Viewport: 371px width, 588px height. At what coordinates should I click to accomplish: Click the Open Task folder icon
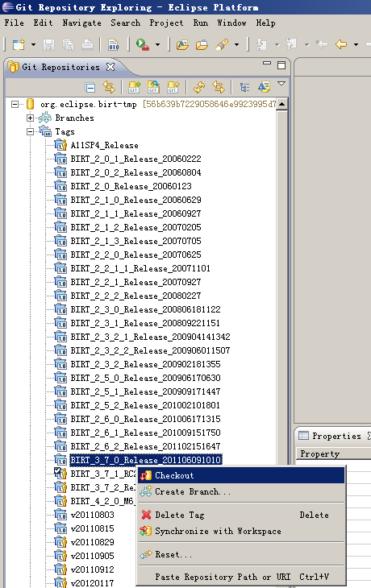[x=202, y=44]
